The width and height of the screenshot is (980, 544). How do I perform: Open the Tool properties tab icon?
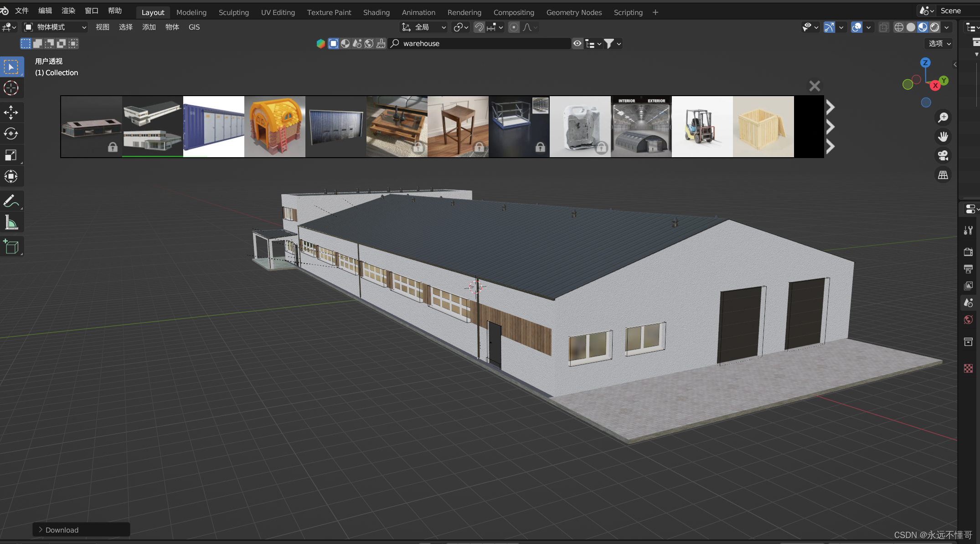pyautogui.click(x=968, y=231)
